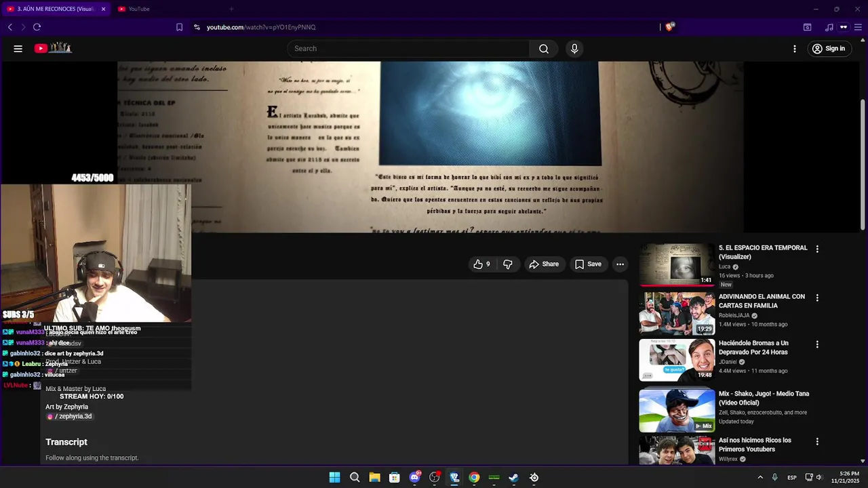Open Brave Shields icon in address bar
The width and height of the screenshot is (868, 488).
[x=669, y=27]
